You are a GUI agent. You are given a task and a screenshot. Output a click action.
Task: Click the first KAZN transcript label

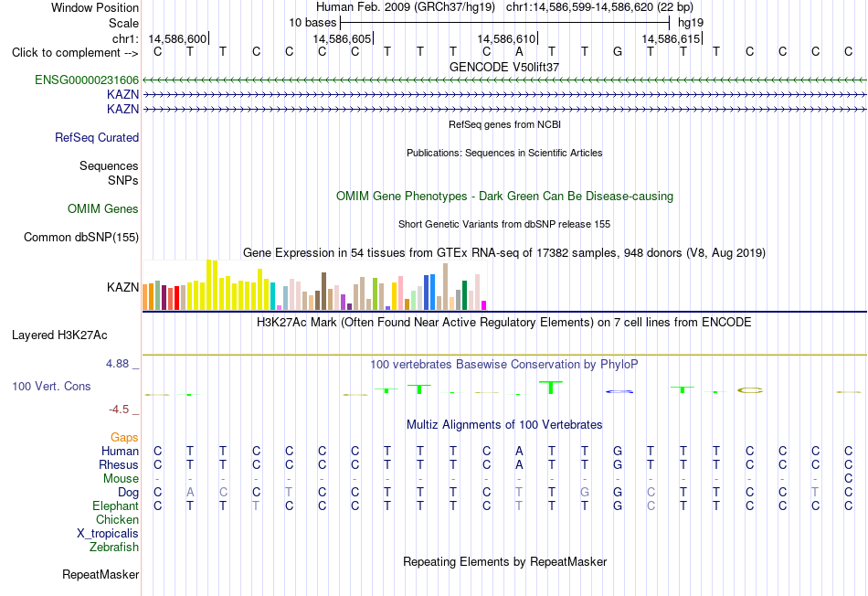pos(122,94)
